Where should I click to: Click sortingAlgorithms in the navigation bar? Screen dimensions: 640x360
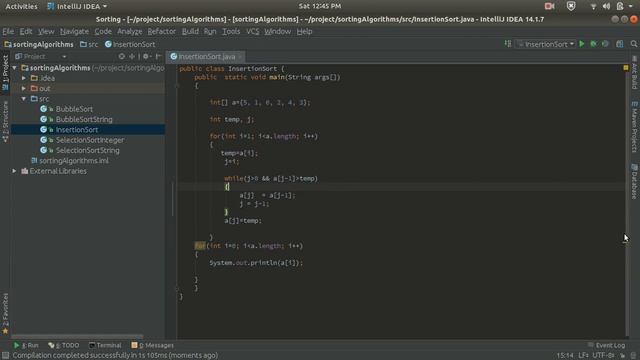pos(39,44)
